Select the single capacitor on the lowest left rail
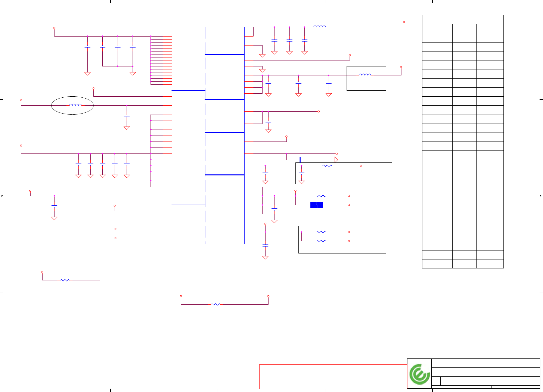The width and height of the screenshot is (543, 392). click(x=54, y=206)
